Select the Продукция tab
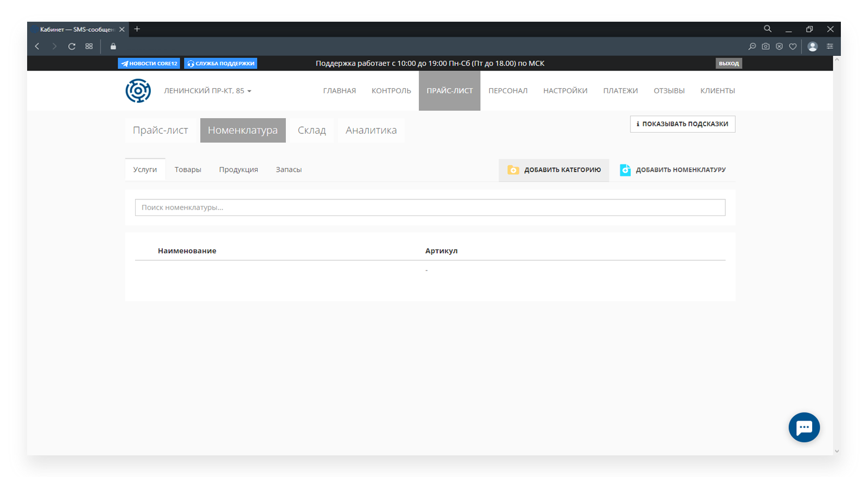 pos(239,170)
